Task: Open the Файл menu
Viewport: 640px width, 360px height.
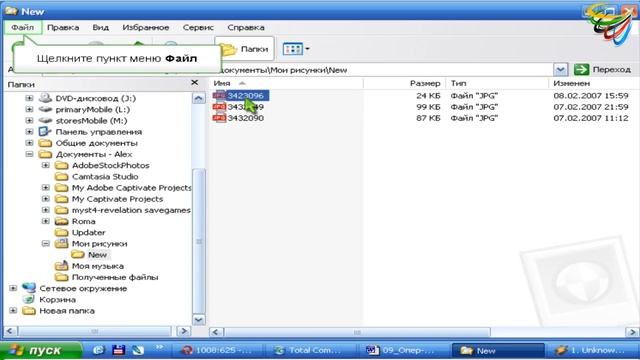Action: (22, 27)
